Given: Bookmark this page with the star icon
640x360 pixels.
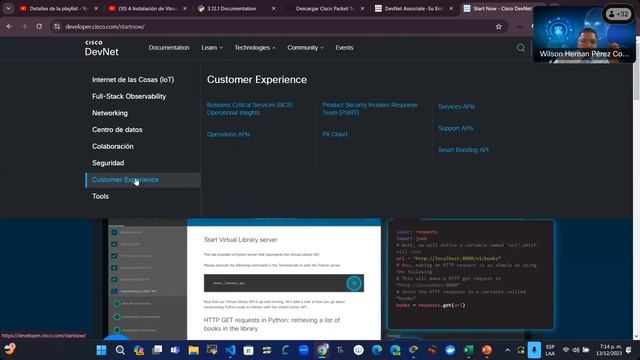Looking at the screenshot, I should coord(498,27).
